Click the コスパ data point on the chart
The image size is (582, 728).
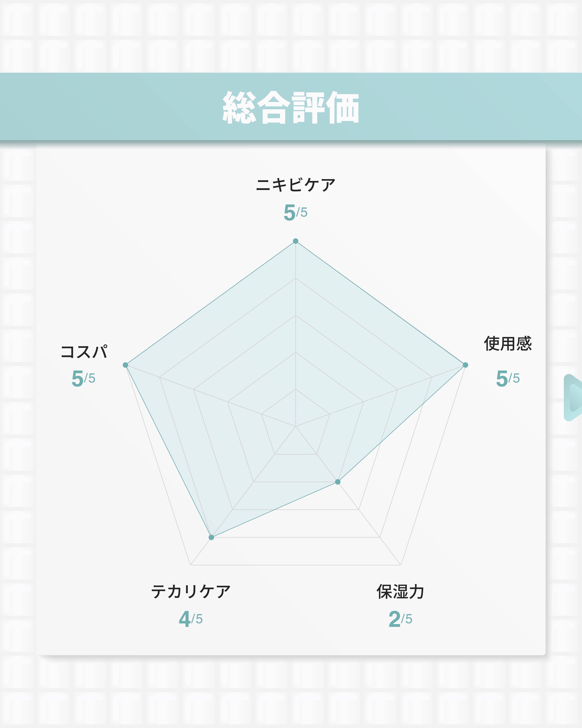(x=125, y=365)
